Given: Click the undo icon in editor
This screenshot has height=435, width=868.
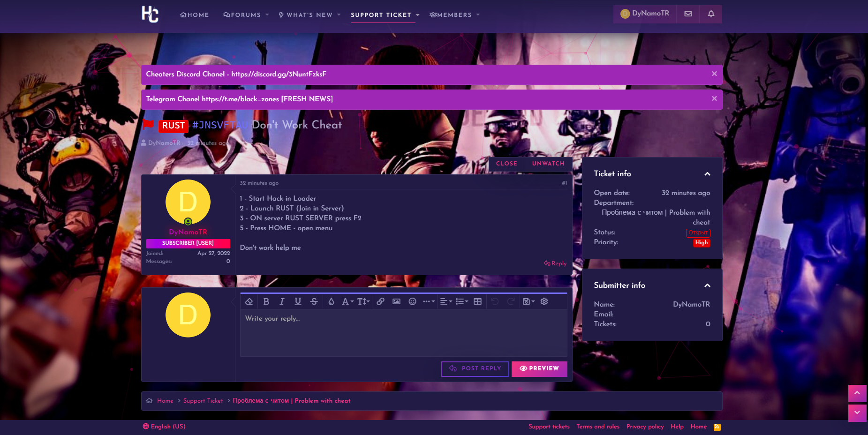Looking at the screenshot, I should coord(495,301).
